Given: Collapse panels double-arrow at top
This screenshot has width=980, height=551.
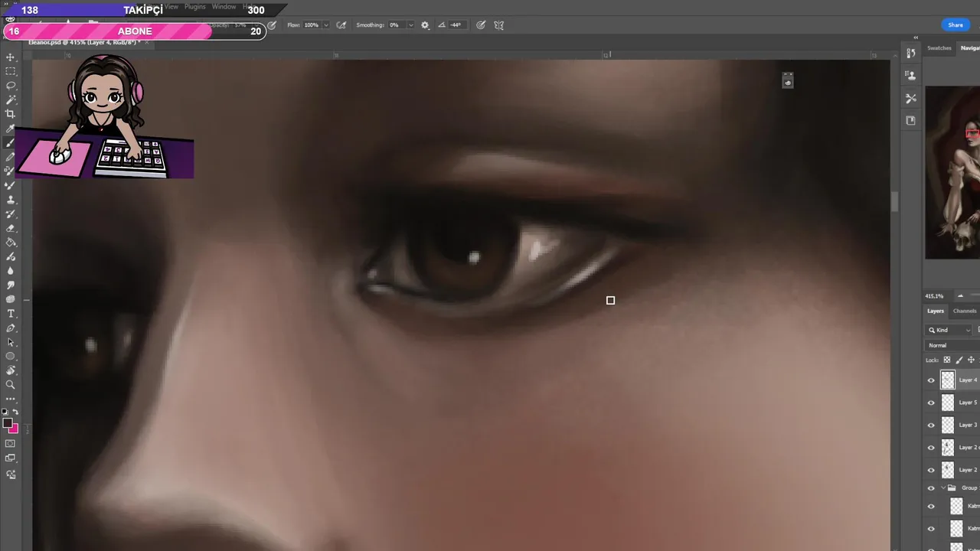Looking at the screenshot, I should (x=916, y=37).
